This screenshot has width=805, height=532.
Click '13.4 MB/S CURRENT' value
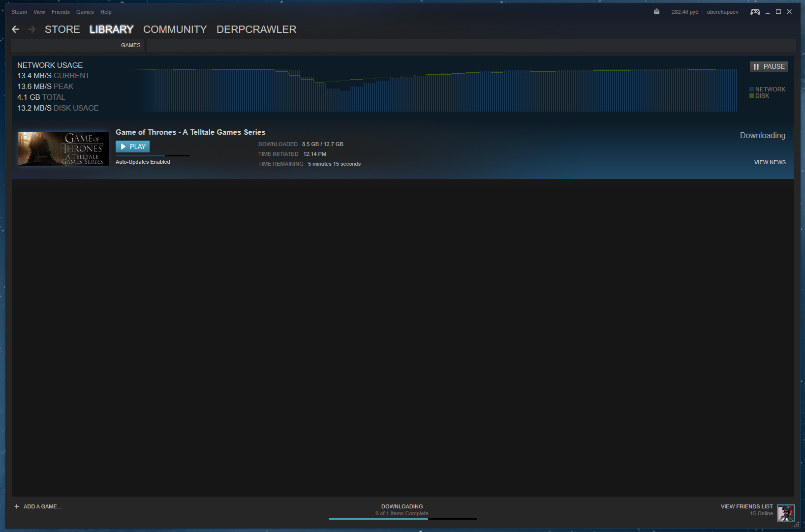(x=54, y=76)
